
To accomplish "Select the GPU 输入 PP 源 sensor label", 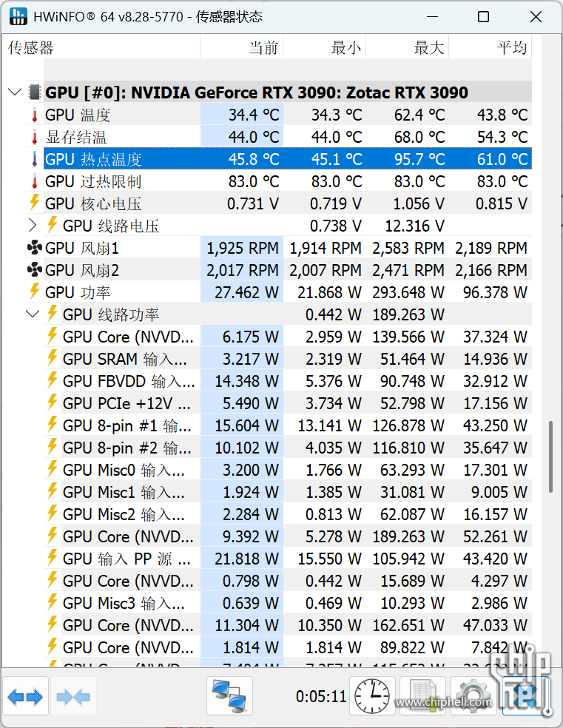I will coord(127,559).
